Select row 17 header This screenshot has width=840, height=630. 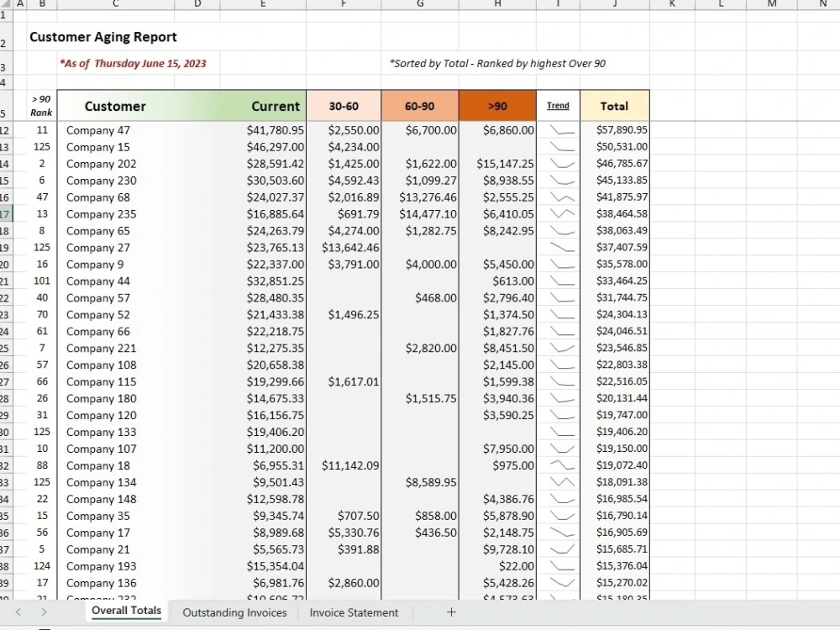pyautogui.click(x=5, y=214)
